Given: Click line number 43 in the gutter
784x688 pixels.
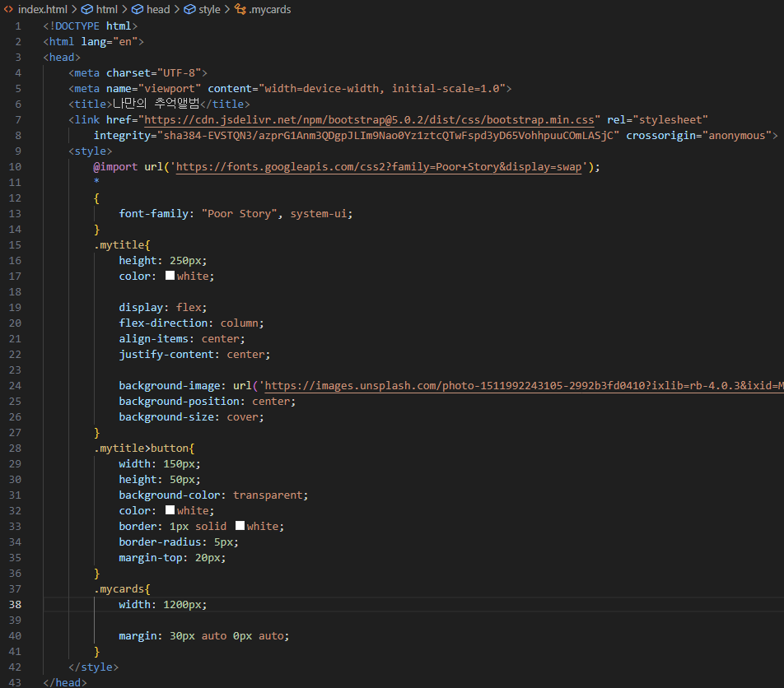Looking at the screenshot, I should [x=15, y=682].
